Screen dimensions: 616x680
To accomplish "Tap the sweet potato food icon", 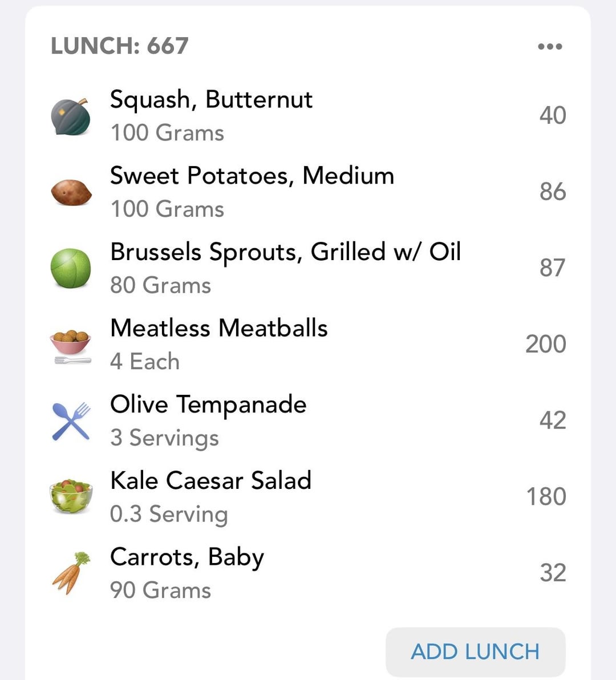I will coord(71,192).
